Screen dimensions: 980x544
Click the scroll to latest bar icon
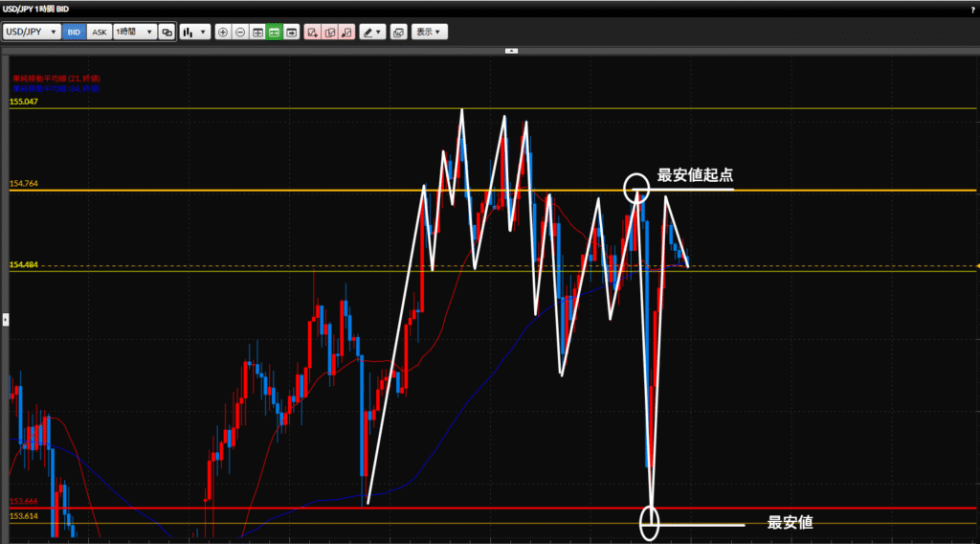[x=291, y=32]
